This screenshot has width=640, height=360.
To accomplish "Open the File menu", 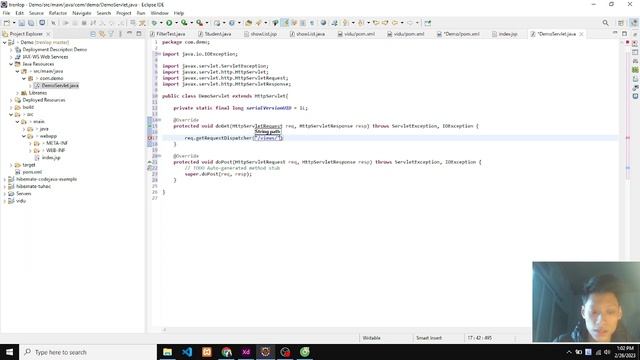I will (6, 13).
